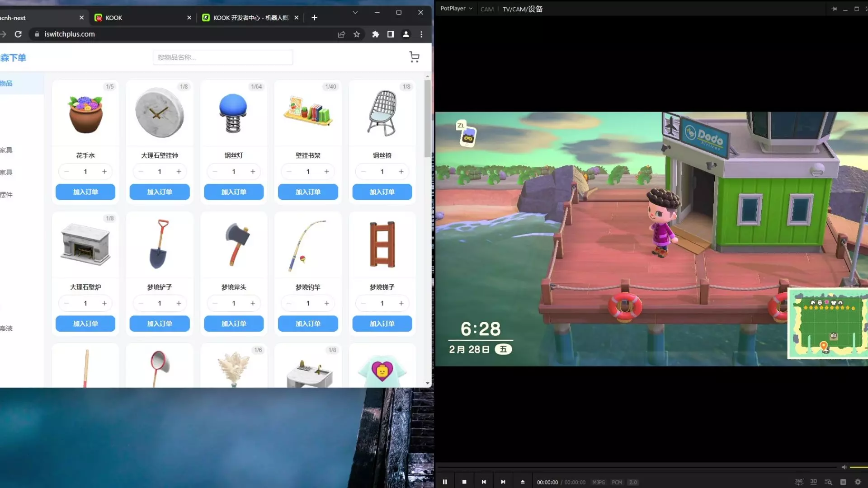The height and width of the screenshot is (488, 868).
Task: Switch to the KOOK tab
Action: (136, 18)
